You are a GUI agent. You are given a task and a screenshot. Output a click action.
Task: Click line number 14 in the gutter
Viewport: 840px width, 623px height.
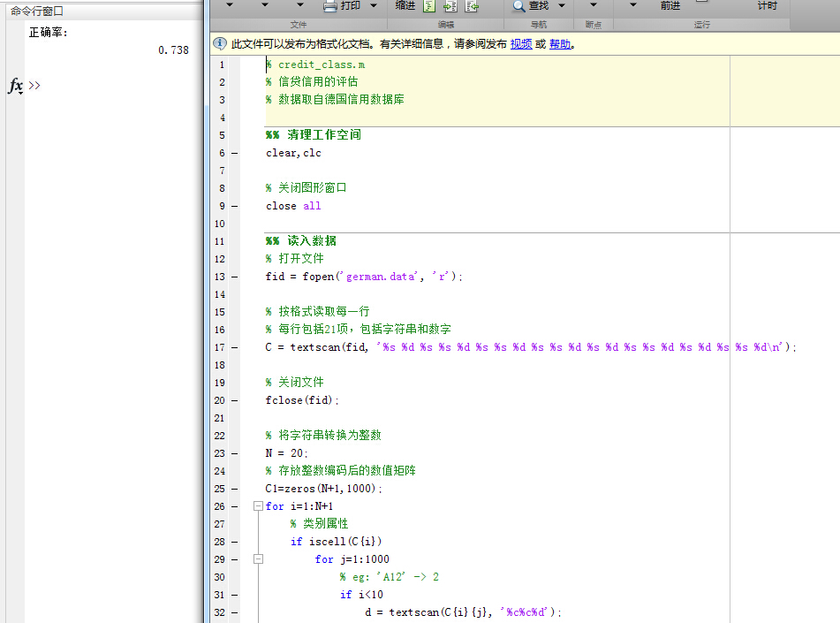coord(220,295)
